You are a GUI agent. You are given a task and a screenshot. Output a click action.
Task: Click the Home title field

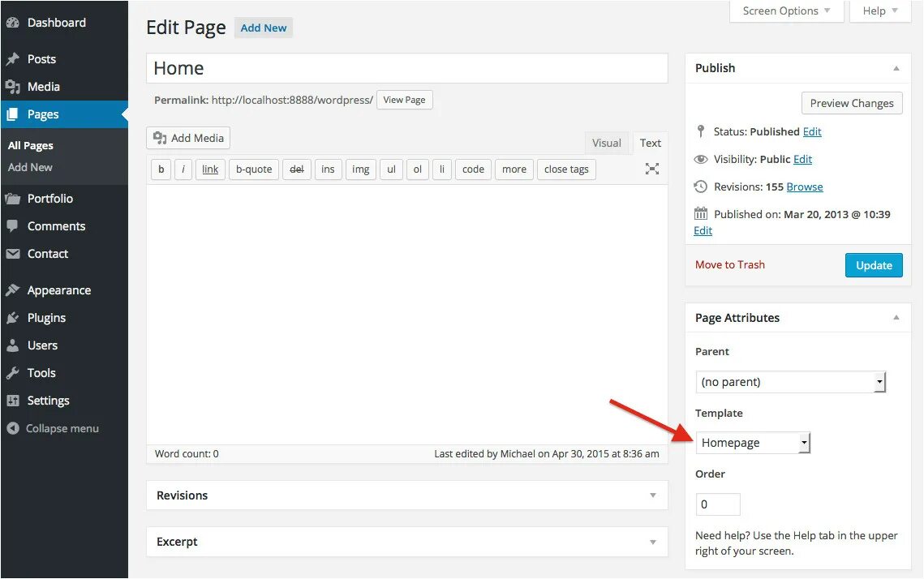(407, 68)
